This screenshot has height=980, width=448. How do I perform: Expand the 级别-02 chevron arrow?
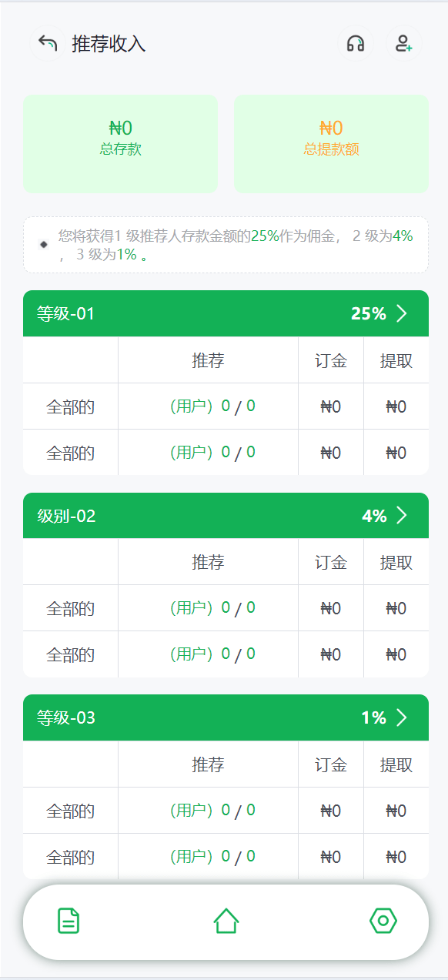tap(402, 516)
